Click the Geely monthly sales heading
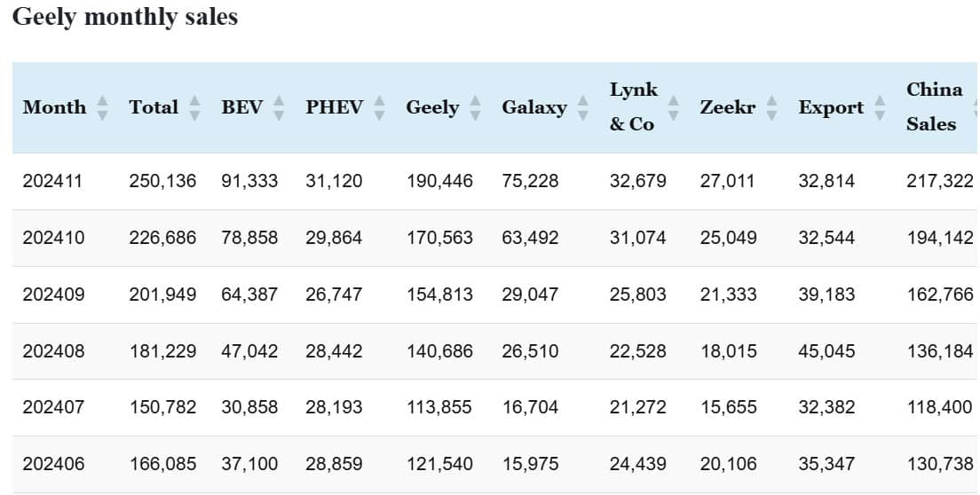Screen dimensions: 980x495 coord(125,17)
